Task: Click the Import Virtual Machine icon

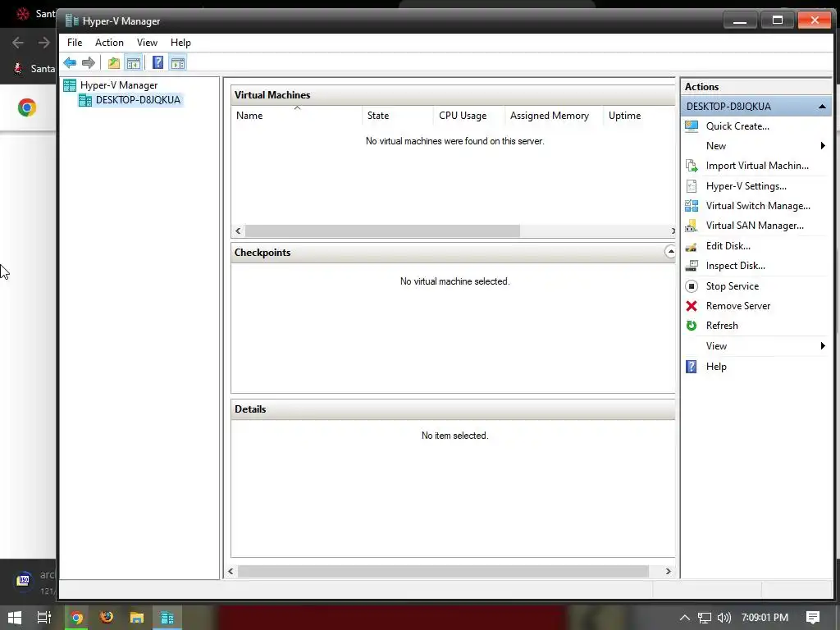Action: click(692, 166)
